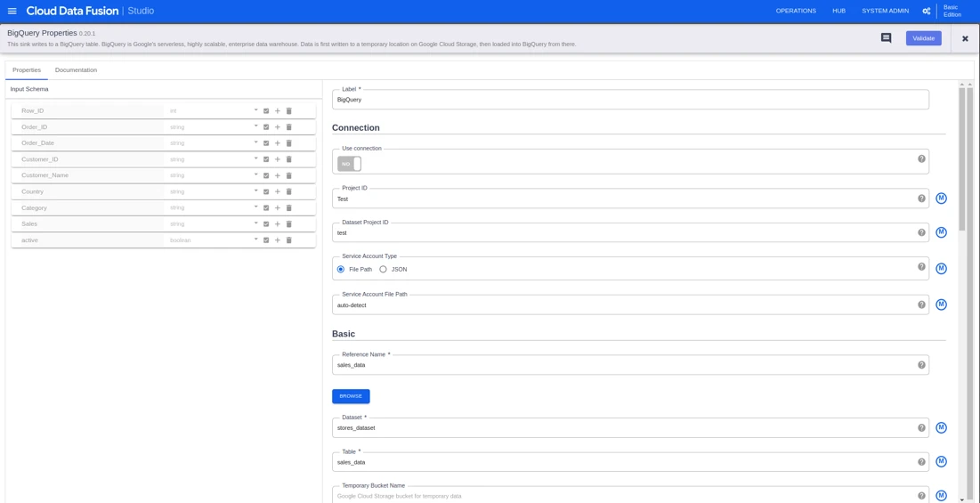Viewport: 980px width, 503px height.
Task: Open OPERATIONS in top navigation
Action: (796, 12)
